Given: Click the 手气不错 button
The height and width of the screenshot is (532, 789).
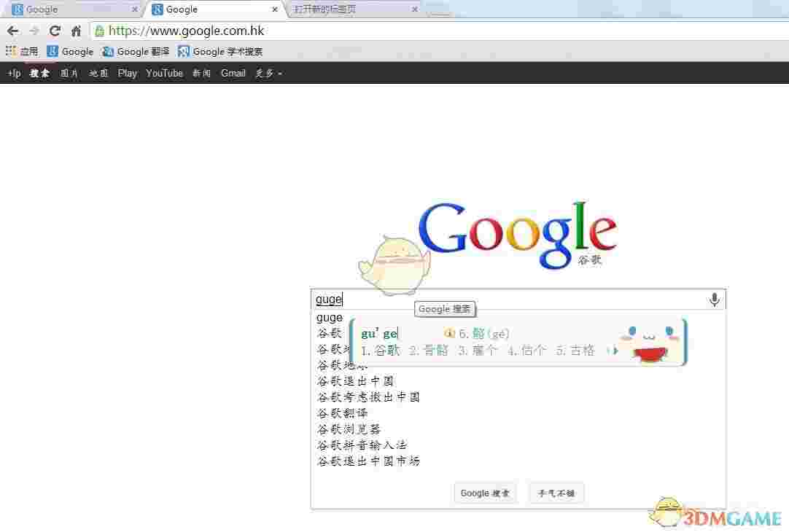Looking at the screenshot, I should (x=556, y=493).
